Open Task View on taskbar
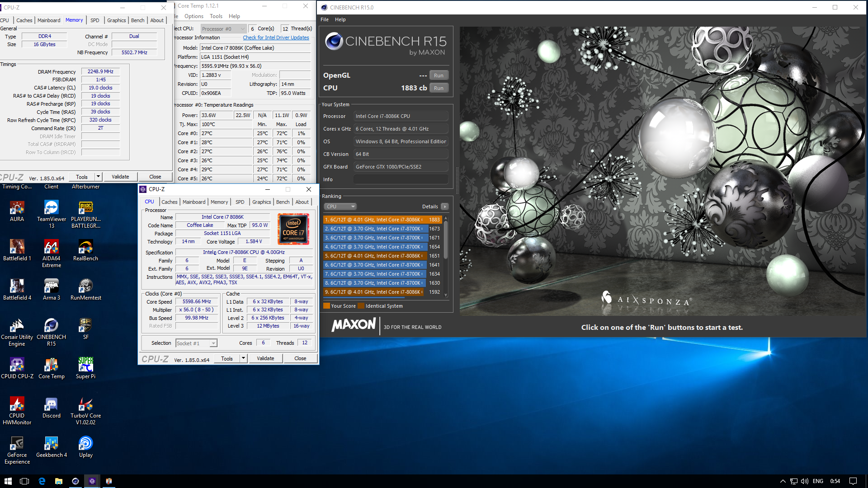This screenshot has height=488, width=868. pyautogui.click(x=24, y=481)
